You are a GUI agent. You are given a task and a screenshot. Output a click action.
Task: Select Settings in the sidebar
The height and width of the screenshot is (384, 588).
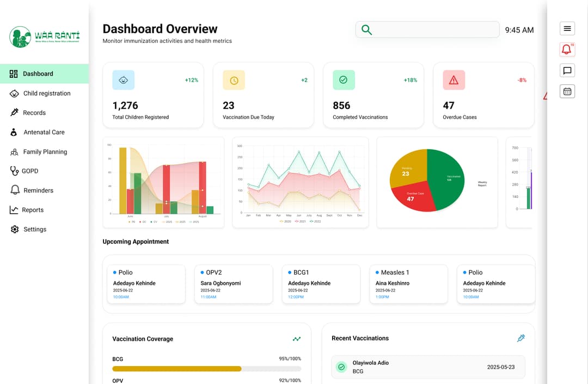[34, 230]
